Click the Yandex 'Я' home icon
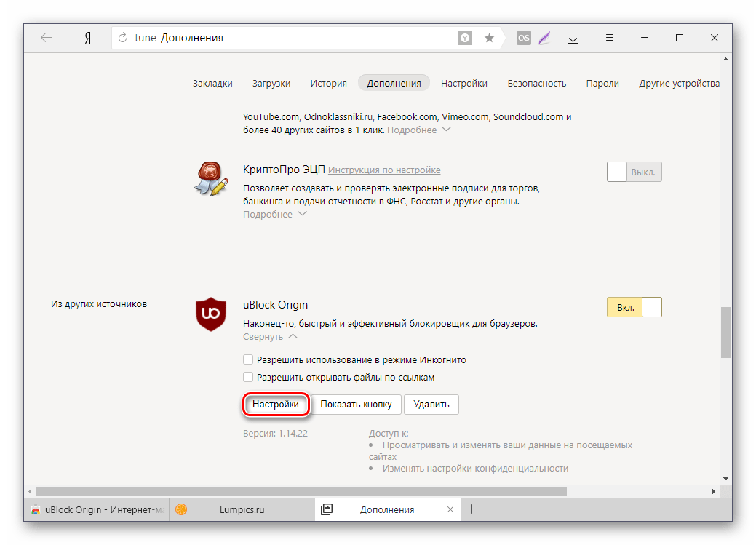This screenshot has width=756, height=545. point(87,38)
